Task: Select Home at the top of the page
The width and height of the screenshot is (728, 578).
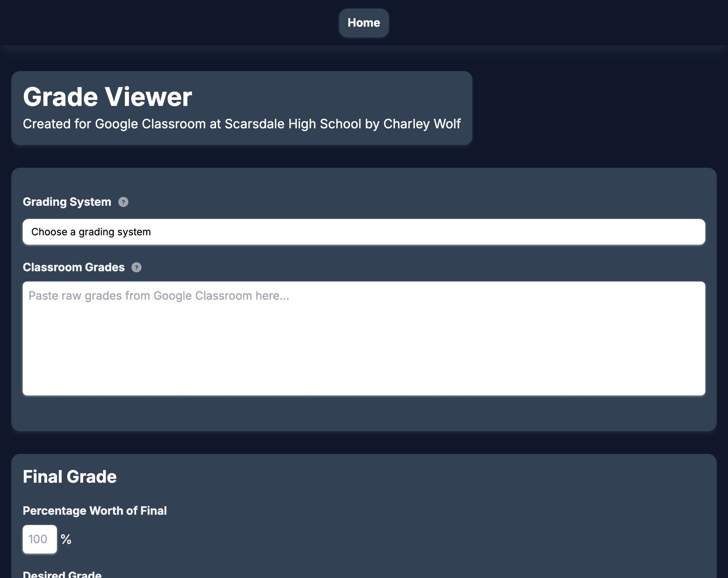Action: pyautogui.click(x=363, y=23)
